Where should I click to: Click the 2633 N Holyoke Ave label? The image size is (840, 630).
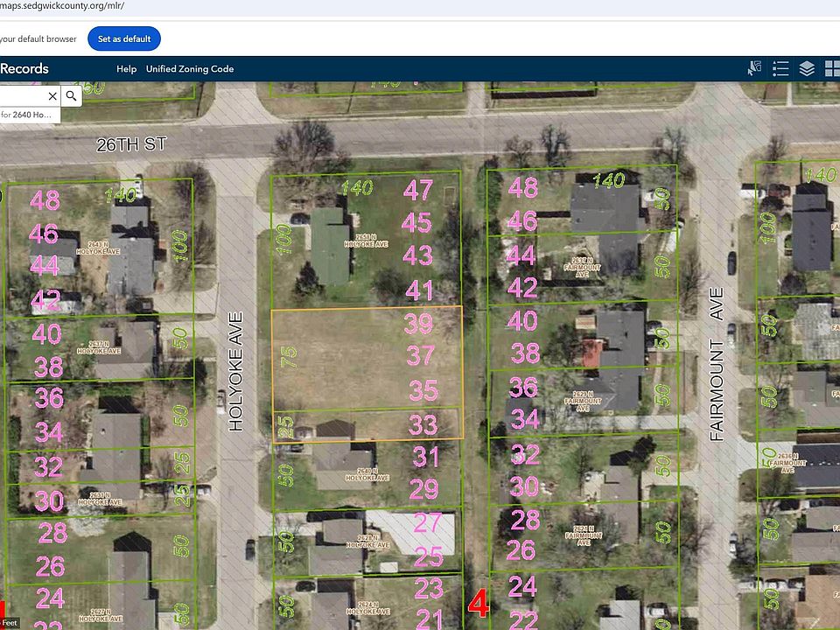point(100,499)
